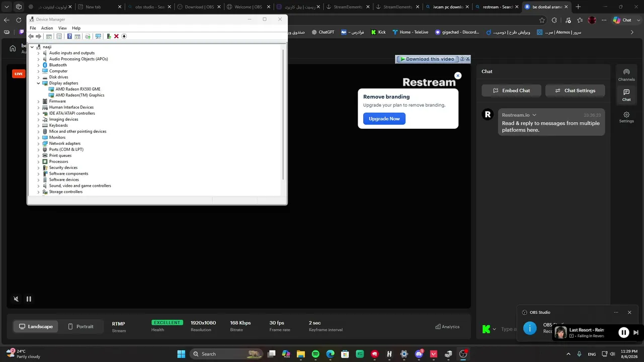The image size is (644, 362).
Task: Open the Settings gear in Restream sidebar
Action: click(626, 117)
